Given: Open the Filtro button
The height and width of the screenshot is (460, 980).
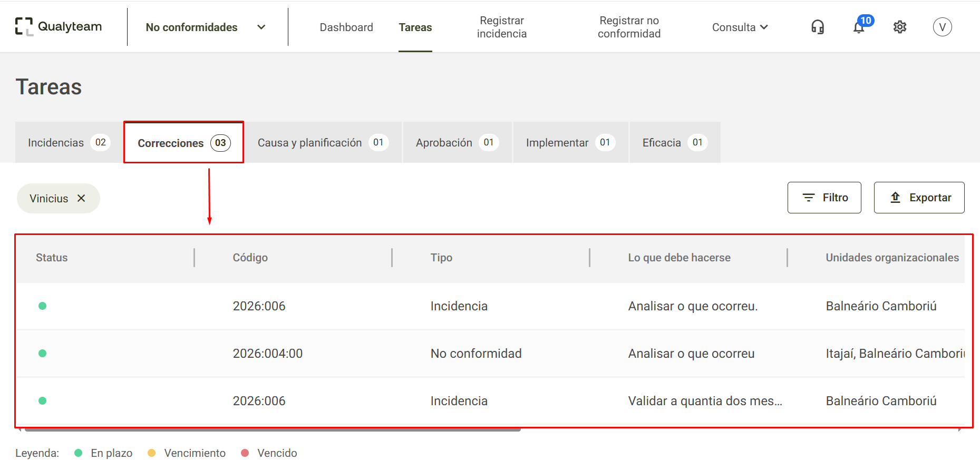Looking at the screenshot, I should pos(824,198).
